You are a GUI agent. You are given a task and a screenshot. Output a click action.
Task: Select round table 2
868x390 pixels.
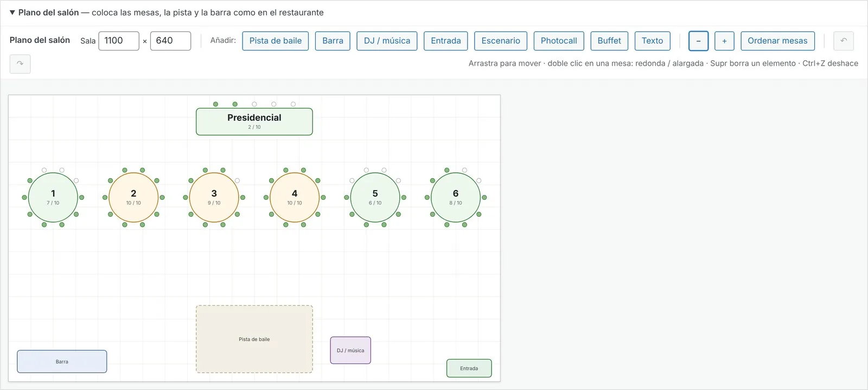(x=133, y=197)
